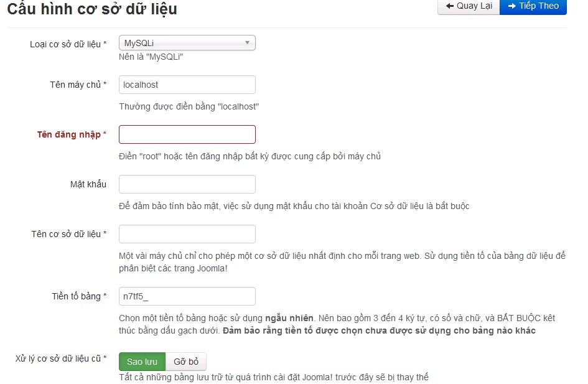The height and width of the screenshot is (384, 588).
Task: Click the Tiếp Theo button
Action: 533,7
